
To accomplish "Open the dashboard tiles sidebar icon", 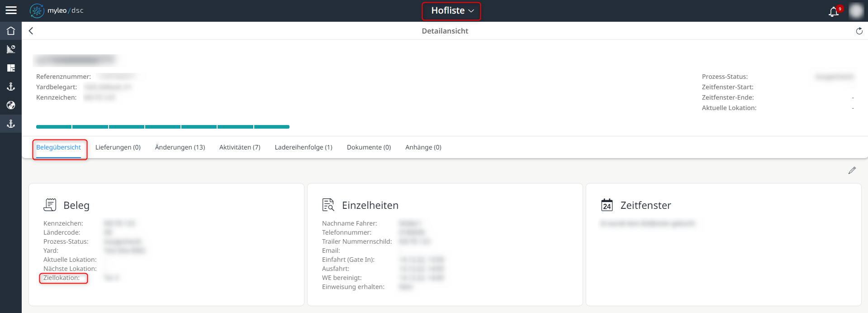I will pyautogui.click(x=11, y=68).
